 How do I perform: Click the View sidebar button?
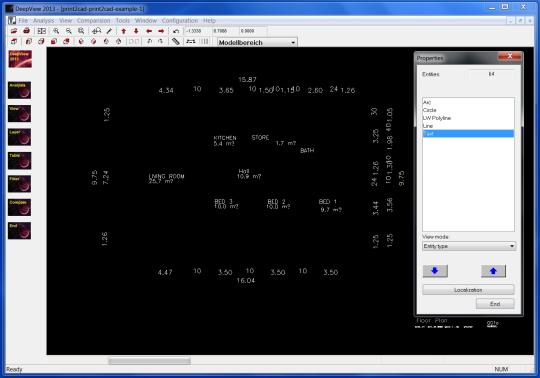19,114
